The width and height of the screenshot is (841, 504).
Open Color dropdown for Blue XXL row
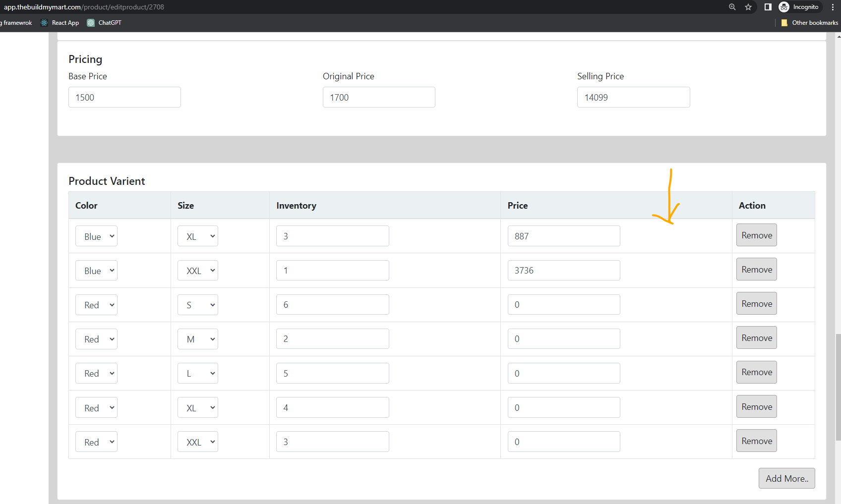(x=96, y=270)
